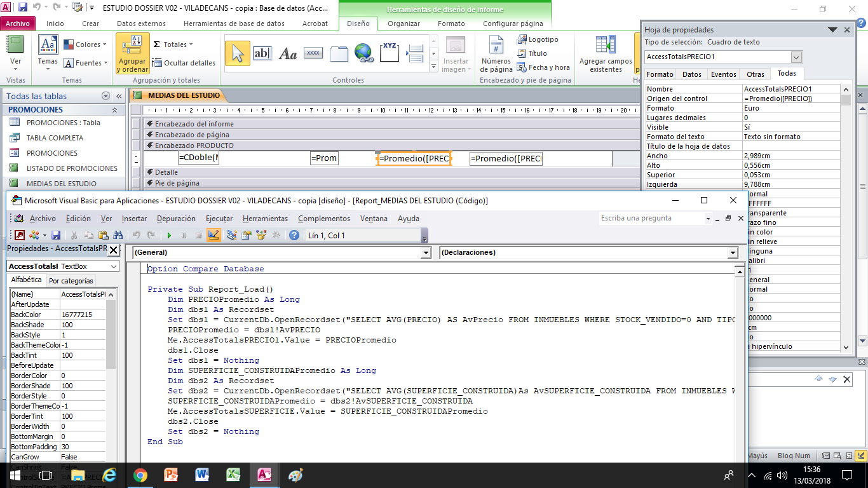
Task: Open the AccessTotals TextBox dropdown in VBA Propiedades
Action: click(x=113, y=266)
